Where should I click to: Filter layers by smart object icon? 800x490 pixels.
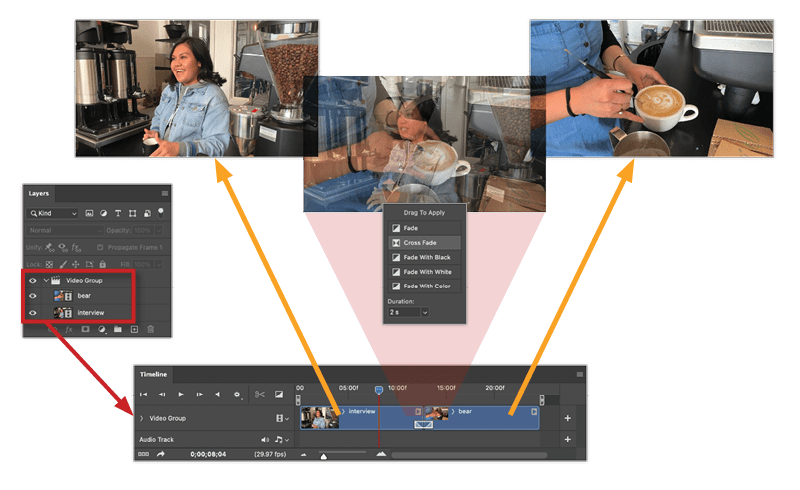147,213
